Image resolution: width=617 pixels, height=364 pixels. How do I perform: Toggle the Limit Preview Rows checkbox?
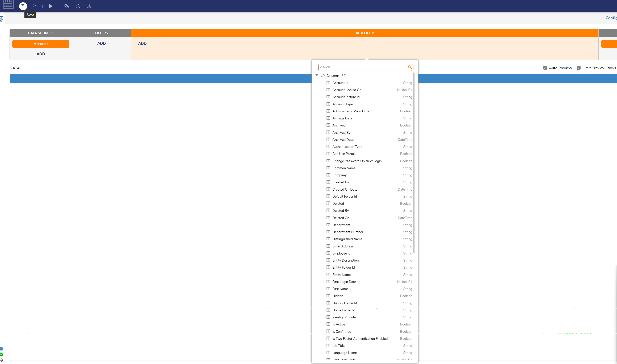pos(578,68)
